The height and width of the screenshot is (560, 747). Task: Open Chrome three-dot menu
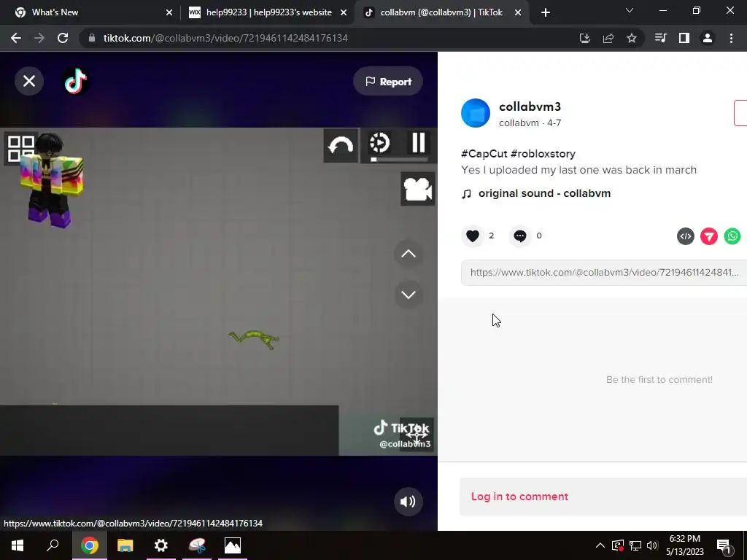tap(731, 38)
